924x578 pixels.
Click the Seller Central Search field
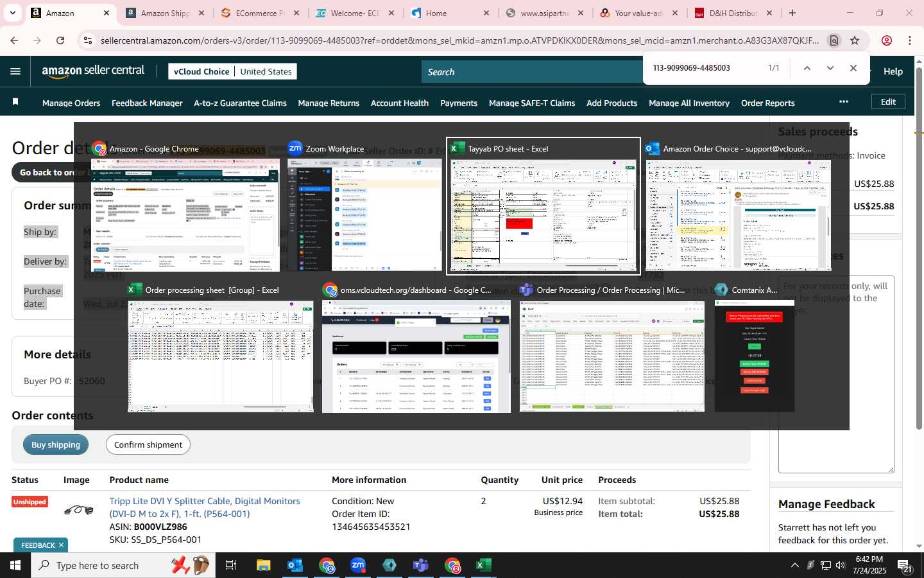coord(533,72)
